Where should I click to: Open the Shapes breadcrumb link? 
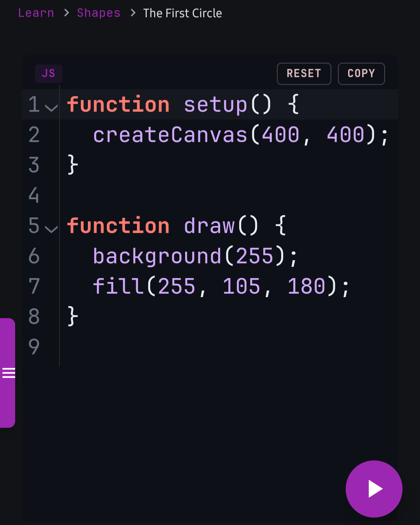99,13
